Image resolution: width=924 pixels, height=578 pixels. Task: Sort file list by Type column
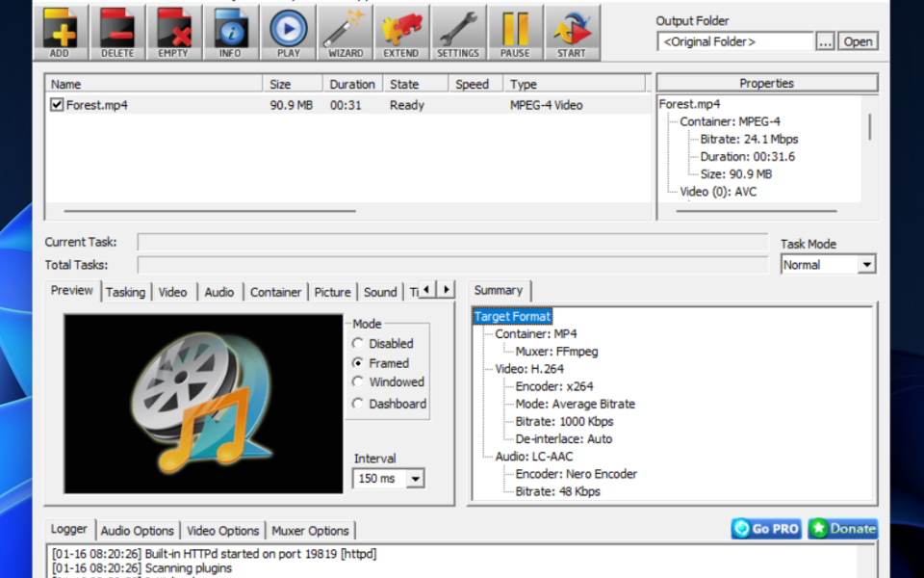pos(575,85)
